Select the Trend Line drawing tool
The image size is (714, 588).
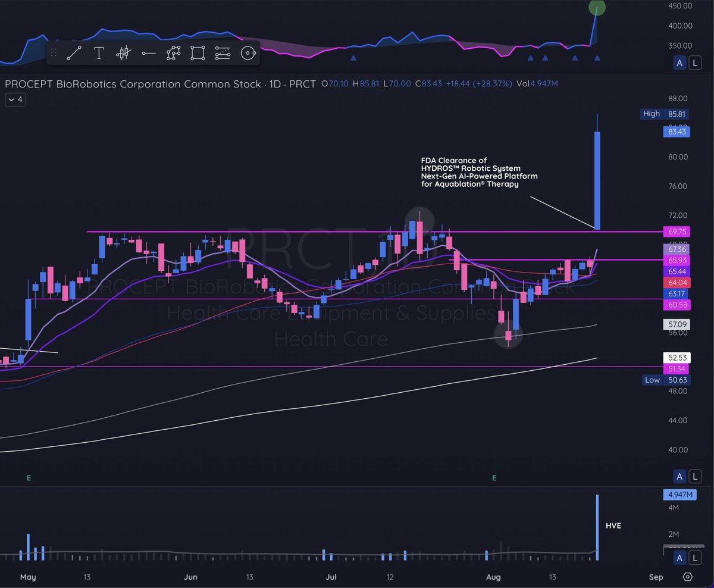tap(74, 53)
